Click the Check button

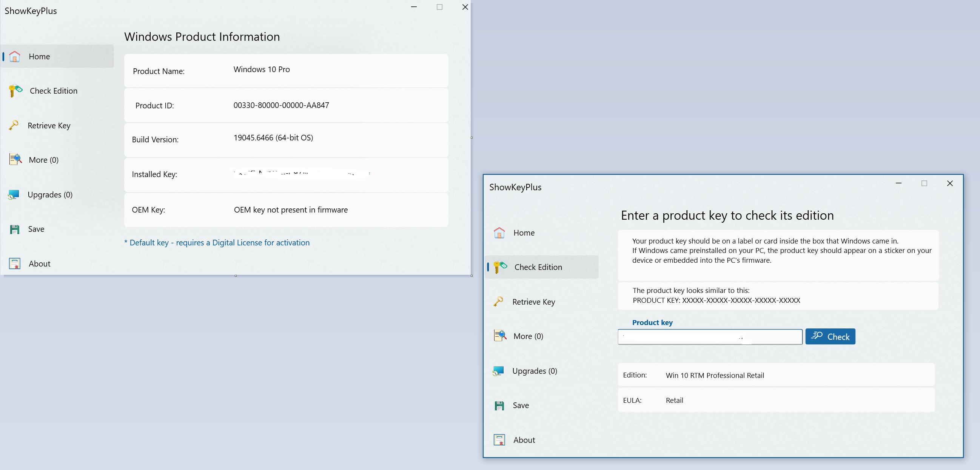coord(830,336)
